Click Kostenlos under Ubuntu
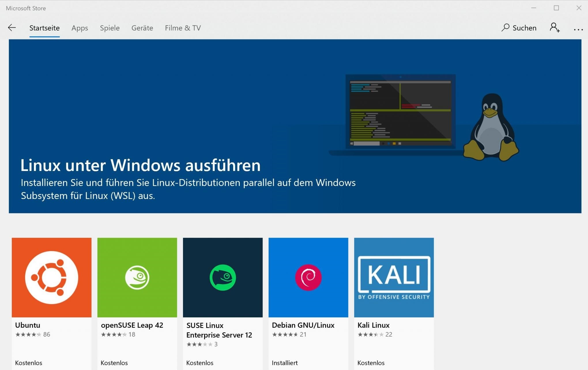Screen dimensions: 588x370 (x=29, y=363)
